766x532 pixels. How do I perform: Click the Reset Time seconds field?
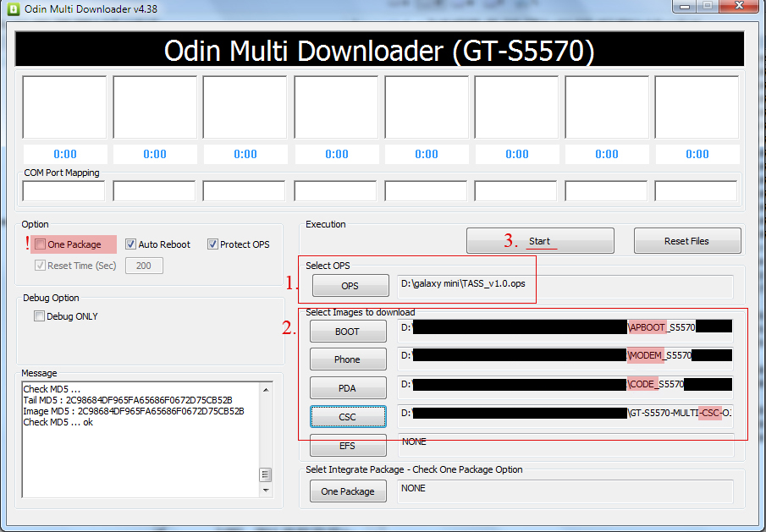tap(144, 266)
